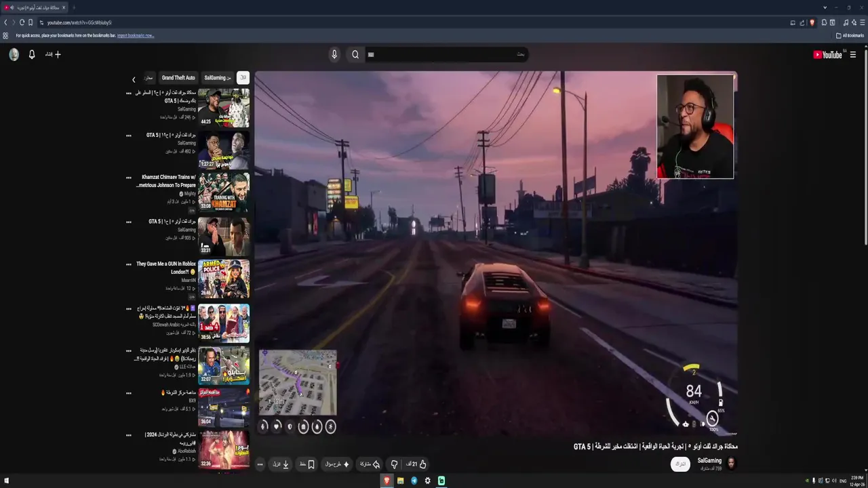Open SalGaming channel avatar
Screen dimensions: 868x488
tap(731, 464)
